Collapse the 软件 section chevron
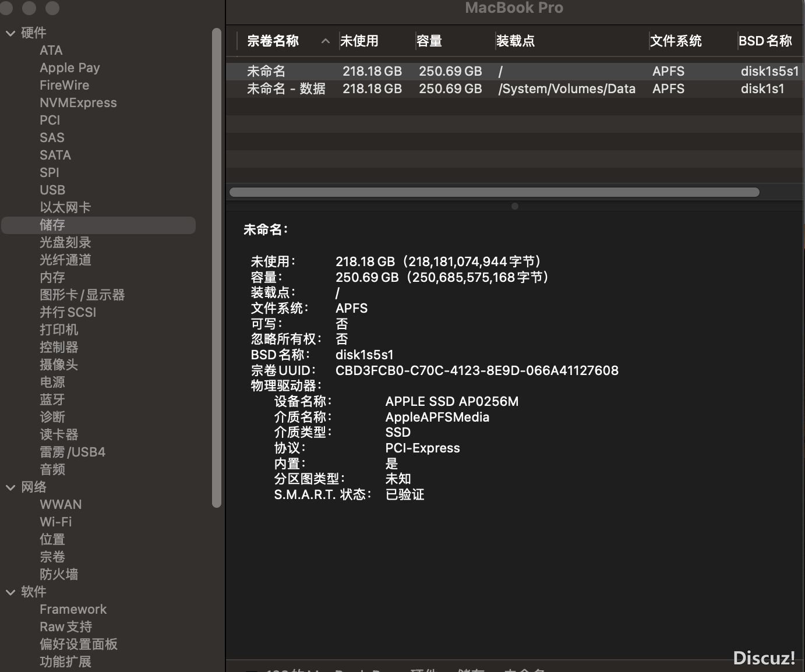The height and width of the screenshot is (672, 805). tap(10, 592)
